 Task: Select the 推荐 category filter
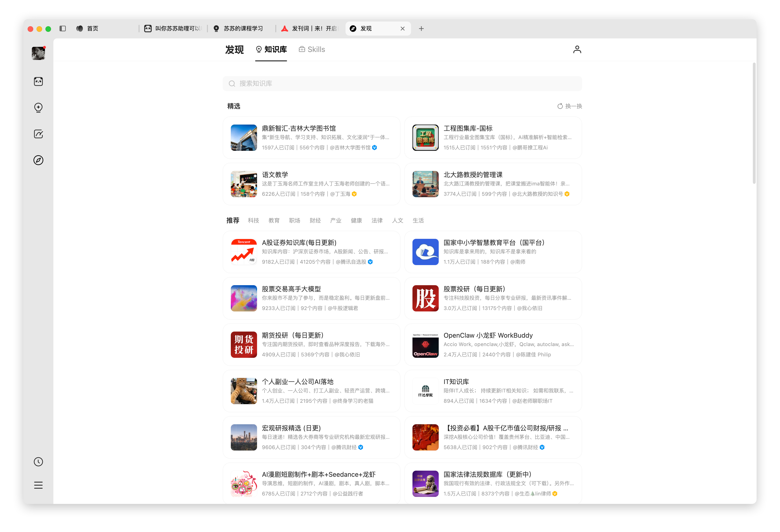[233, 220]
